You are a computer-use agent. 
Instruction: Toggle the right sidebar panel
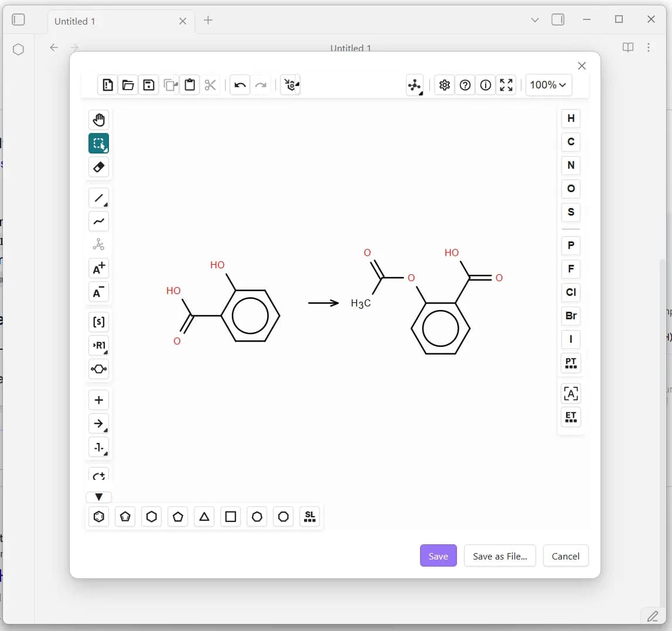[558, 20]
